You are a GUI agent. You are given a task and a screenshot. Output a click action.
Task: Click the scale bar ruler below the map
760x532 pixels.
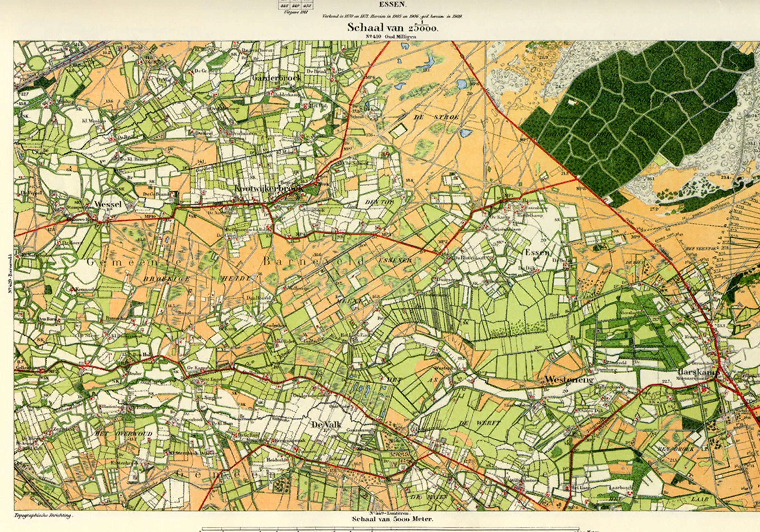391,529
